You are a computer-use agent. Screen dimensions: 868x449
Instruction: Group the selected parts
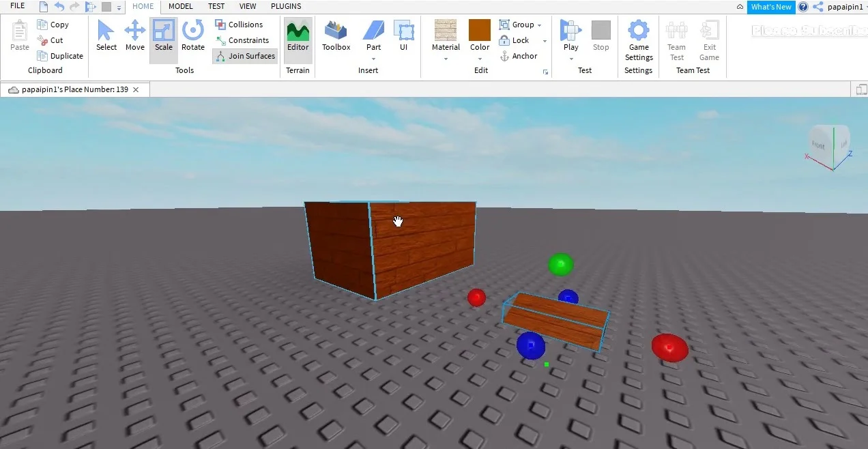(517, 25)
